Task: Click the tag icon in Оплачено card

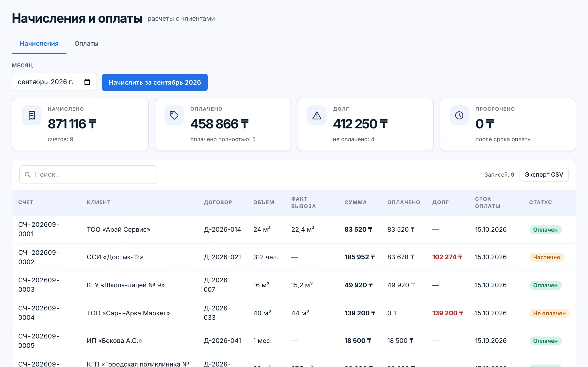Action: click(174, 115)
